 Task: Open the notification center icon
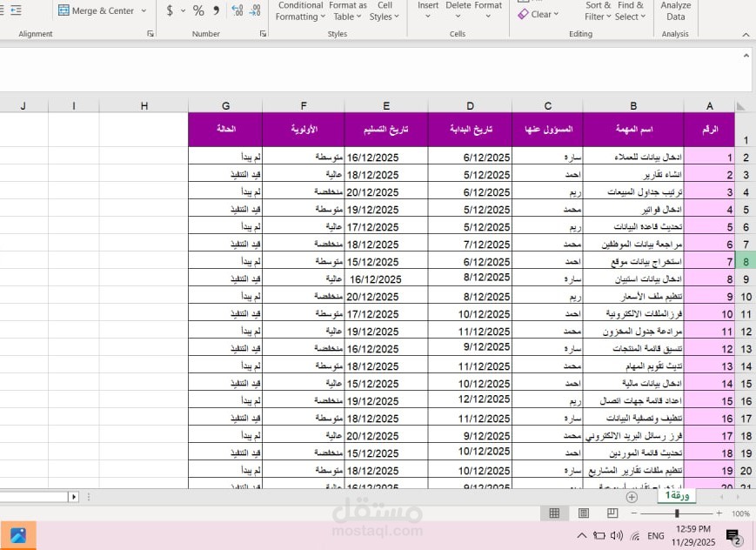pos(733,535)
